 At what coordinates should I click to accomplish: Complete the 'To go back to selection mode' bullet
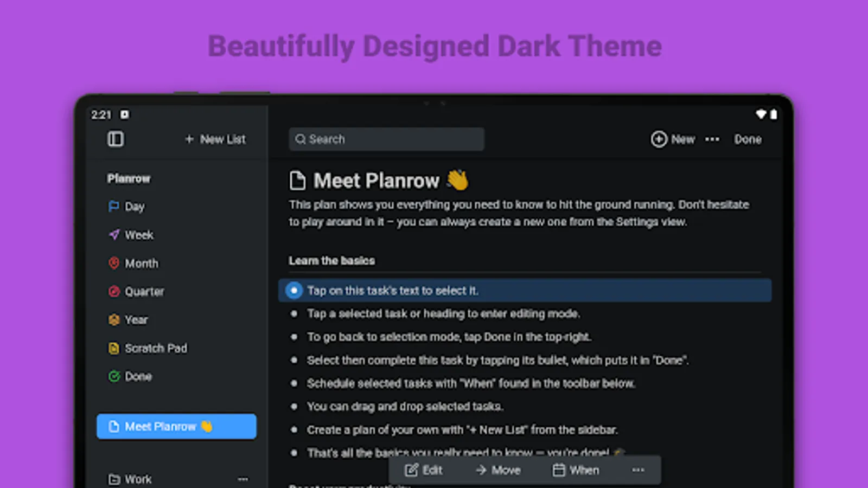click(294, 337)
